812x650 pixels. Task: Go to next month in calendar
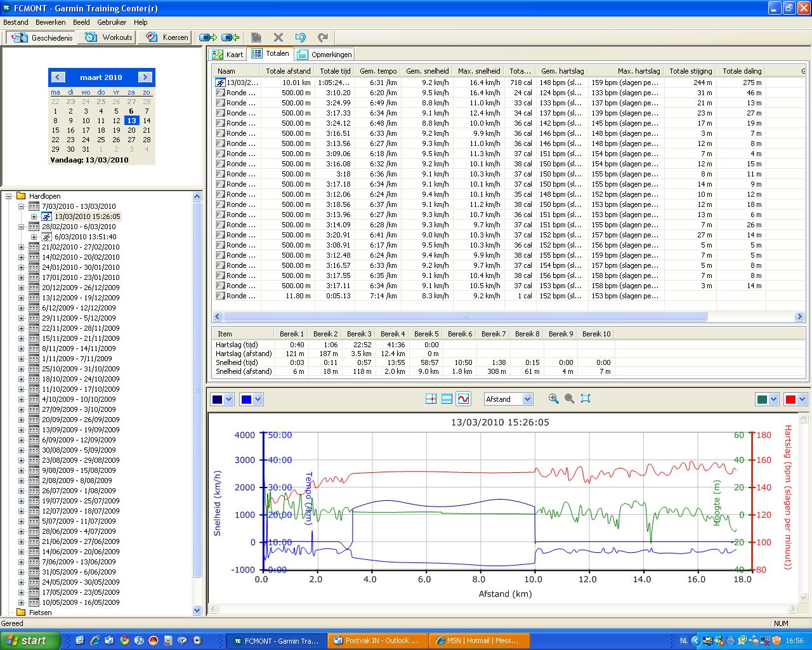(x=145, y=77)
